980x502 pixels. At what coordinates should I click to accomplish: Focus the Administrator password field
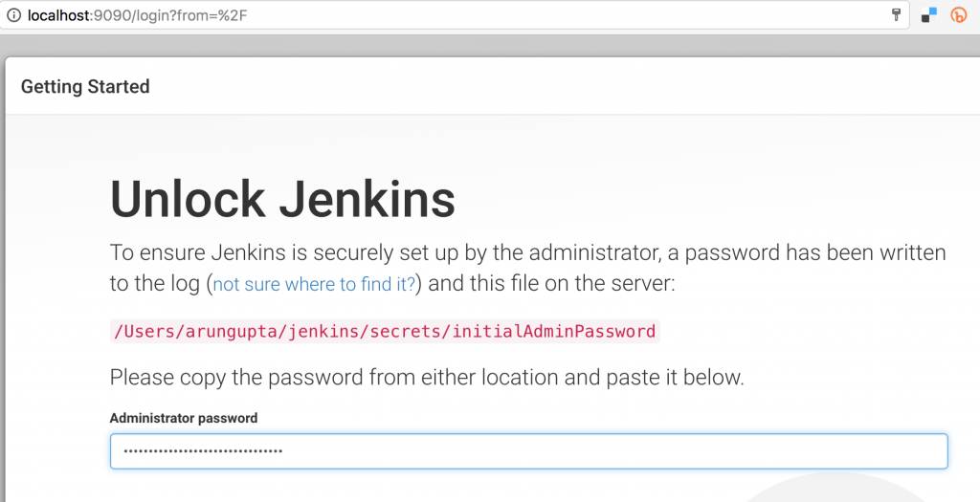528,450
